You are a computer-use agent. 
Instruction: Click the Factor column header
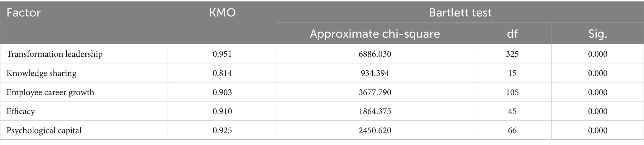tap(24, 13)
